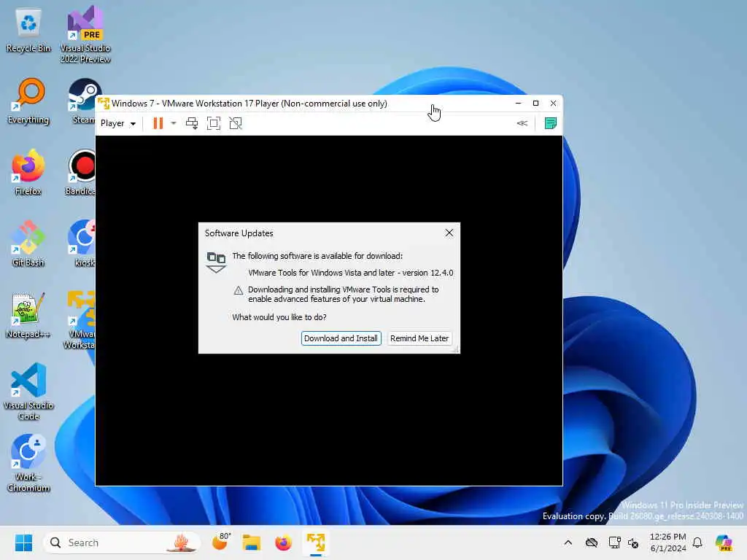747x560 pixels.
Task: Select the Git Bash desktop icon
Action: click(x=28, y=244)
